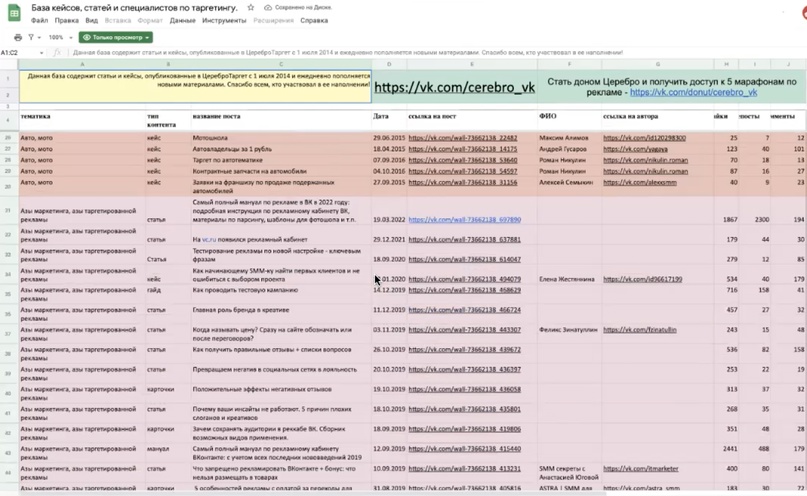Open the Данные menu
The width and height of the screenshot is (807, 496).
pos(182,21)
